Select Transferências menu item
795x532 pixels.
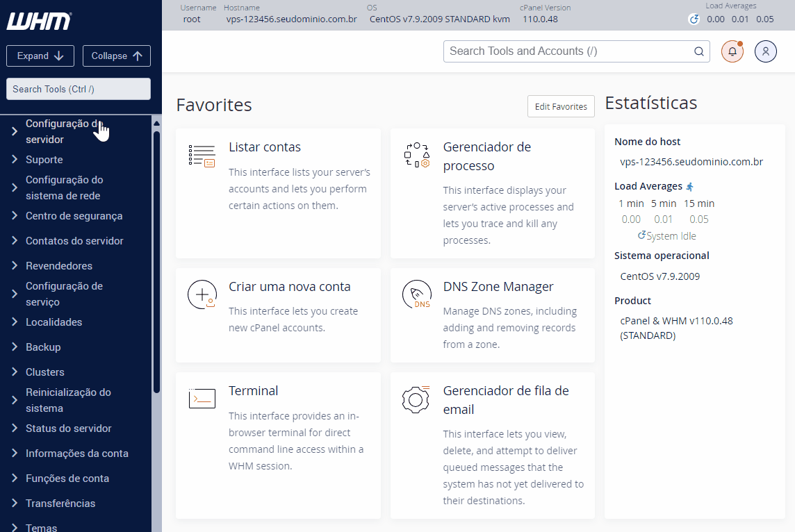(60, 503)
